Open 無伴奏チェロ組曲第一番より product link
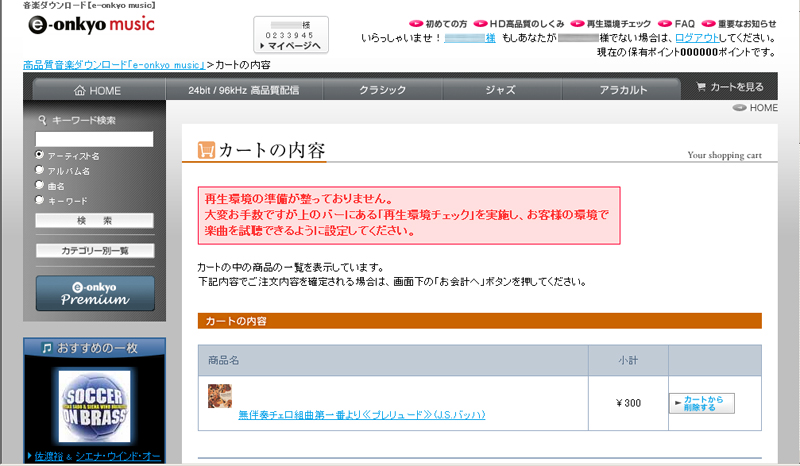Viewport: 800px width, 466px height. tap(362, 414)
